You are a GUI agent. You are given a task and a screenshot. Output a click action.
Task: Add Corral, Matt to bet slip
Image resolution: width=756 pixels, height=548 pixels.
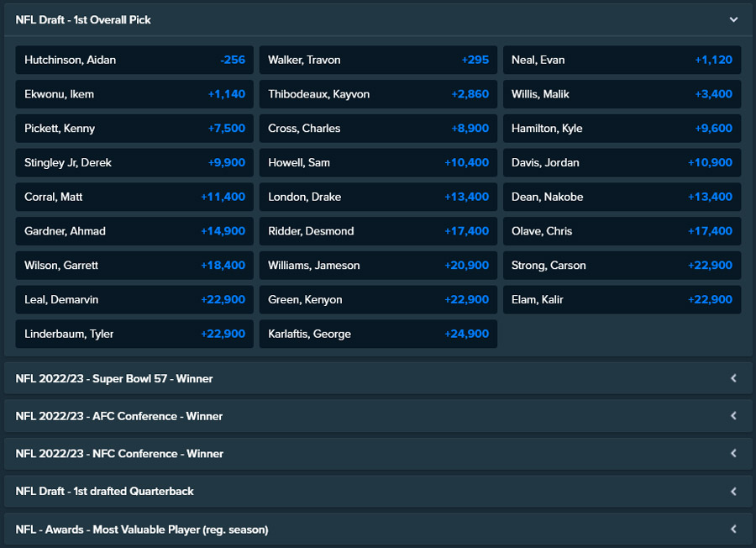[134, 197]
